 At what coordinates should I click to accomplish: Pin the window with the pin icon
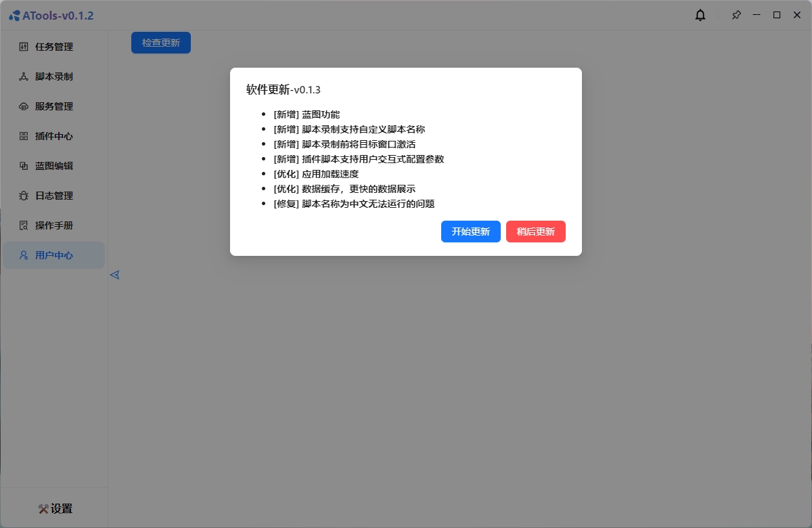pyautogui.click(x=736, y=15)
